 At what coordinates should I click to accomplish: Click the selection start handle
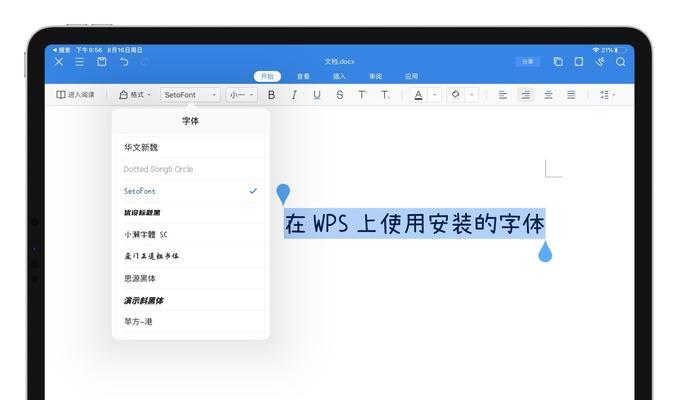click(x=283, y=194)
